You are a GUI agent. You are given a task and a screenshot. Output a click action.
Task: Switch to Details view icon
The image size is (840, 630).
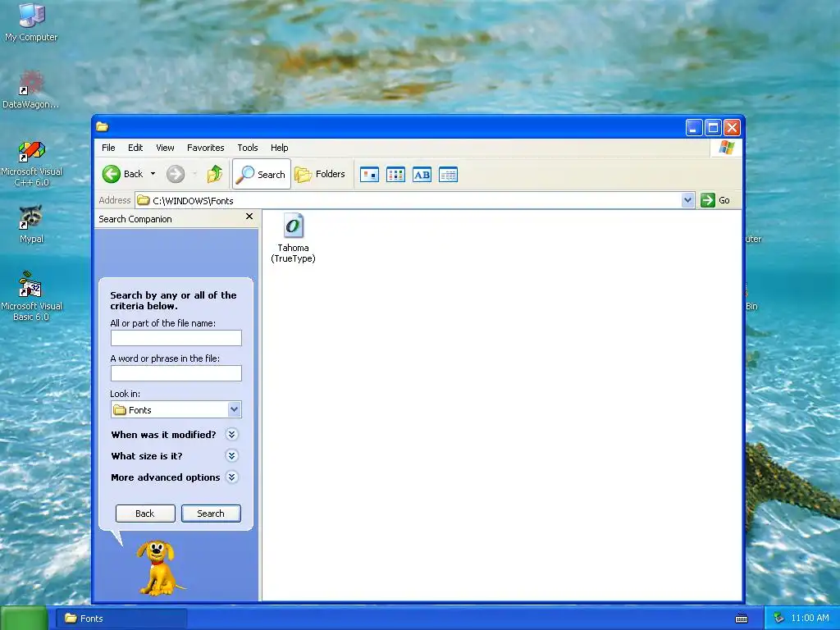[x=449, y=175]
